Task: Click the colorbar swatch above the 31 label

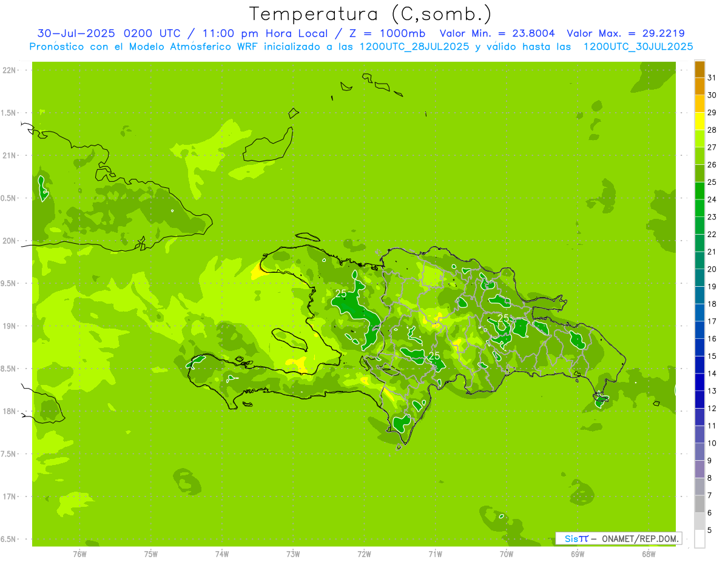Action: tap(699, 69)
